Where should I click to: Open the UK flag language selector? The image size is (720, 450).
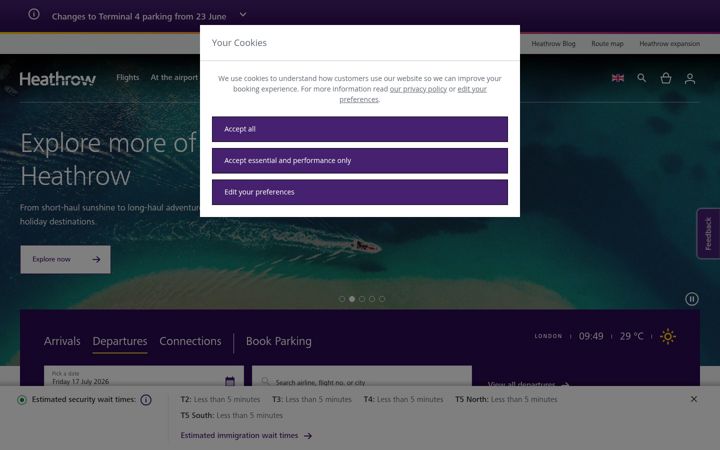[x=618, y=78]
